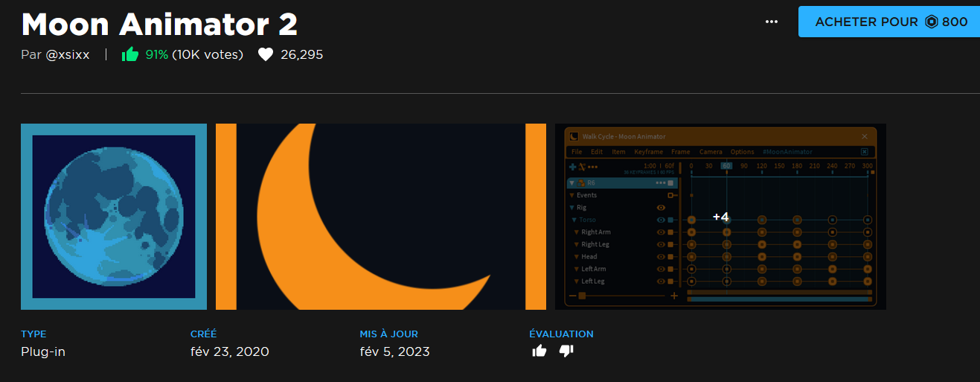Favorite the plugin with the heart icon
This screenshot has height=382, width=980.
click(266, 54)
